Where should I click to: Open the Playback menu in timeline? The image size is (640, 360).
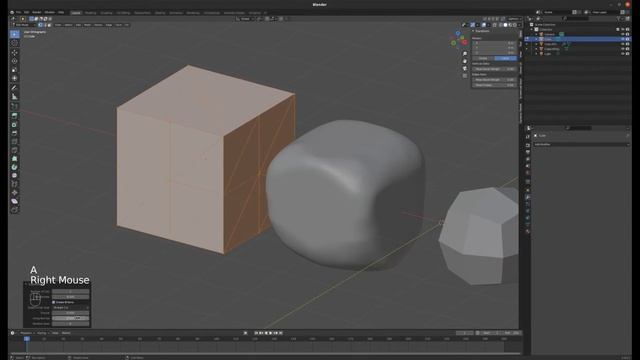(27, 333)
